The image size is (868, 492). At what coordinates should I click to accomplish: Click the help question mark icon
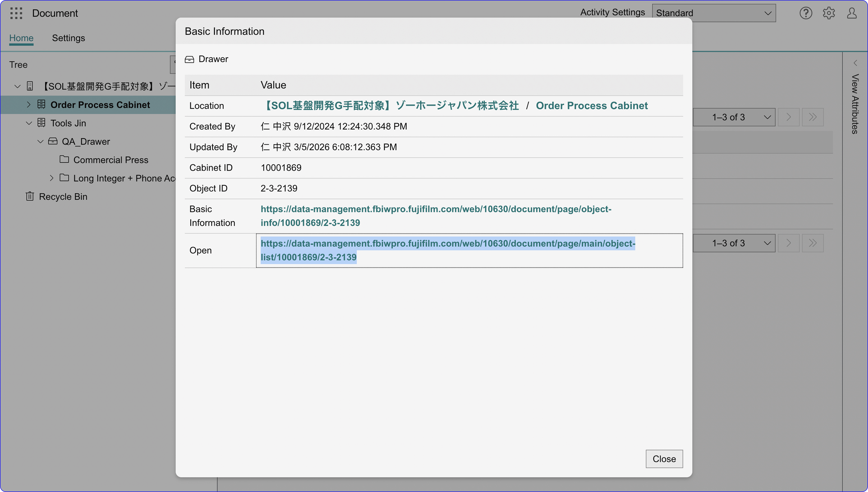[x=806, y=13]
